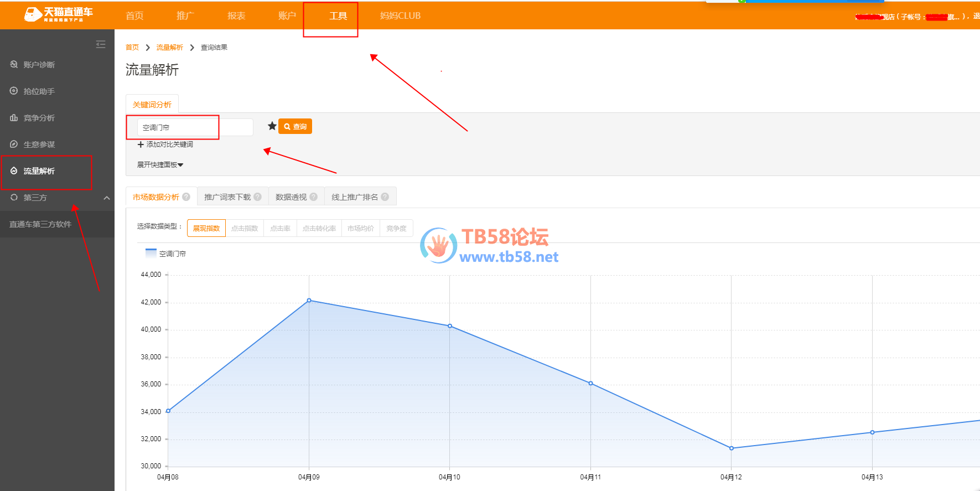Click the star favorite icon beside search

tap(272, 126)
